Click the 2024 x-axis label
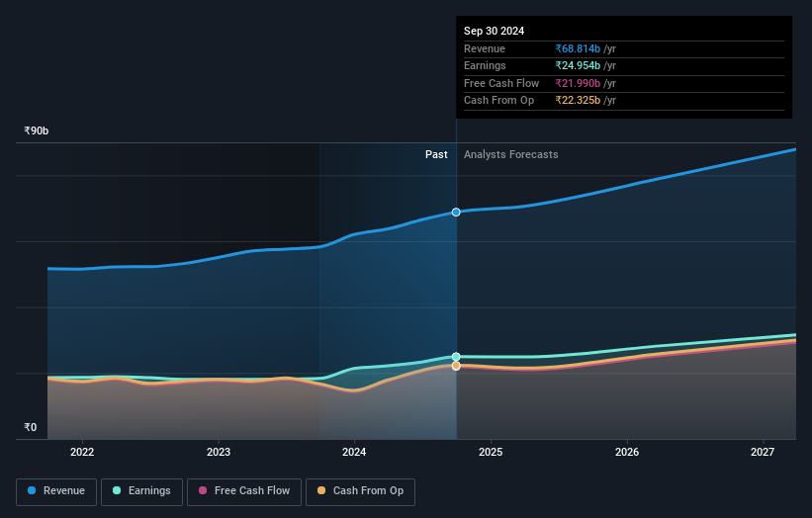The height and width of the screenshot is (518, 812). coord(354,453)
